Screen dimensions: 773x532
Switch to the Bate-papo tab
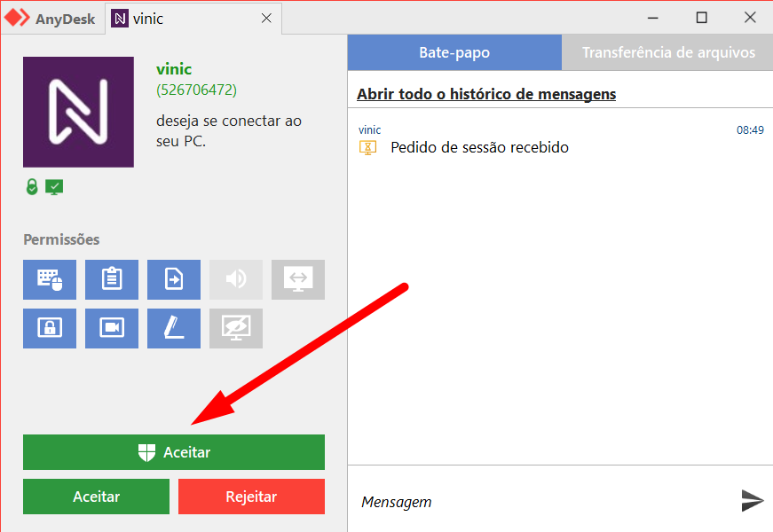point(454,52)
